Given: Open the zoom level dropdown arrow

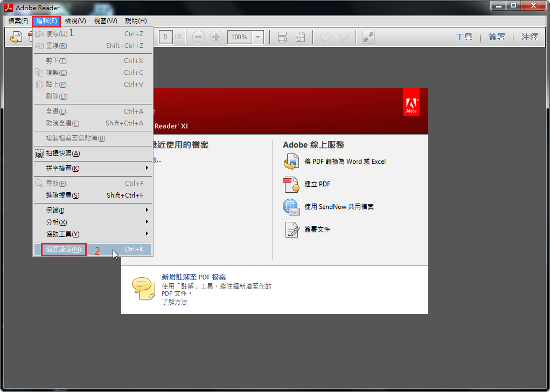Looking at the screenshot, I should (x=258, y=37).
